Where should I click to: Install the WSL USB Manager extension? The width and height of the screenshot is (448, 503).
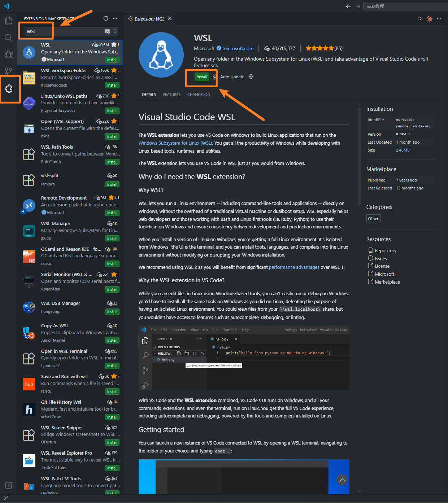(112, 312)
